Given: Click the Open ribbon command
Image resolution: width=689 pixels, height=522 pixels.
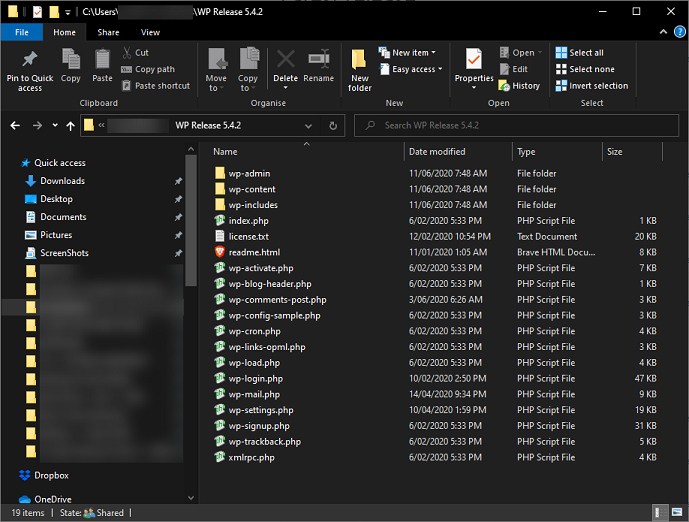Looking at the screenshot, I should click(x=520, y=53).
